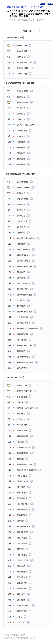The height and width of the screenshot is (644, 55).
Task: Click the home icon beside 연세대강남세브란스병원
Action: [x=38, y=125]
